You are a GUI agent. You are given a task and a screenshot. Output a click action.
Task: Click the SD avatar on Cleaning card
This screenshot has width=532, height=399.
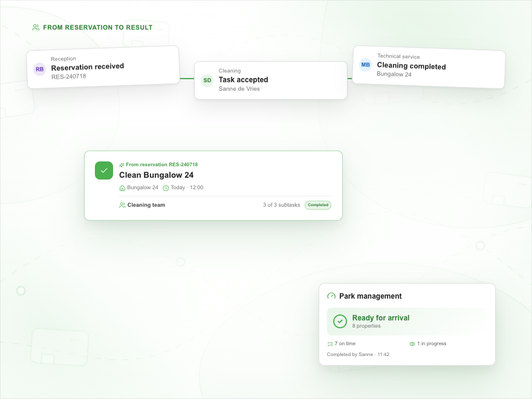click(x=207, y=80)
